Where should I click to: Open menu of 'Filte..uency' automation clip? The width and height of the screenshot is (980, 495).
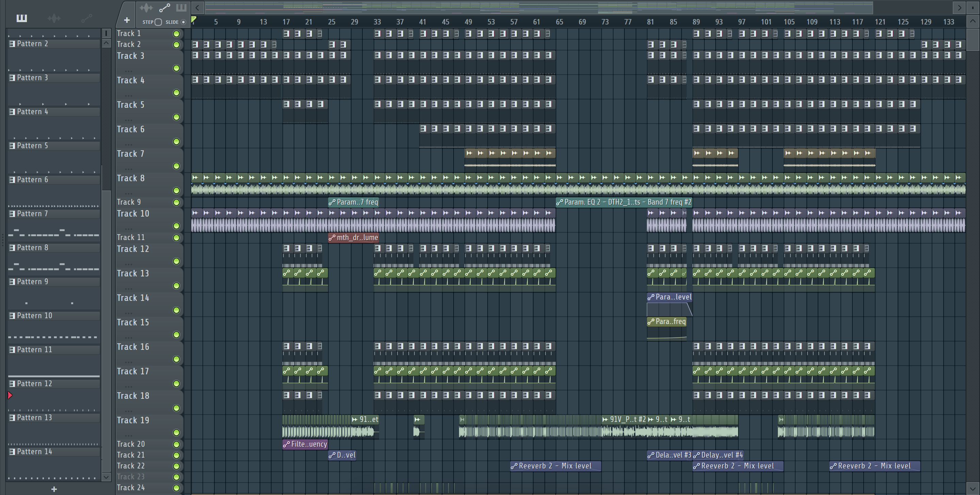click(286, 444)
